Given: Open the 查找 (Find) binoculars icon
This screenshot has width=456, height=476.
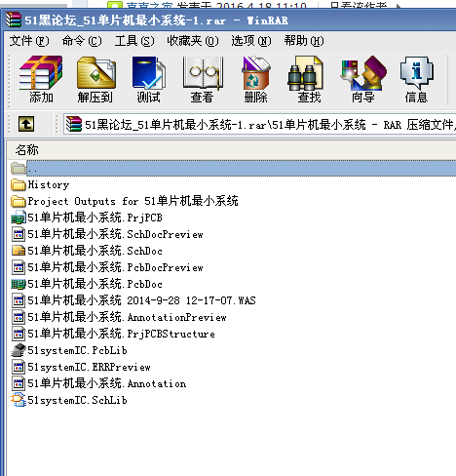Looking at the screenshot, I should tap(309, 79).
